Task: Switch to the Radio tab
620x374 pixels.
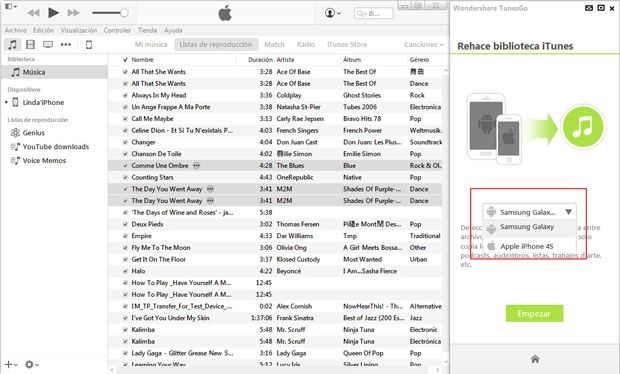Action: tap(306, 44)
